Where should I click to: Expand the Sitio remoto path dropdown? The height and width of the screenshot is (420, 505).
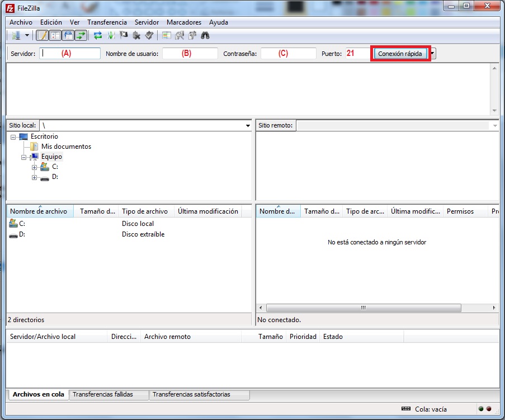point(495,126)
